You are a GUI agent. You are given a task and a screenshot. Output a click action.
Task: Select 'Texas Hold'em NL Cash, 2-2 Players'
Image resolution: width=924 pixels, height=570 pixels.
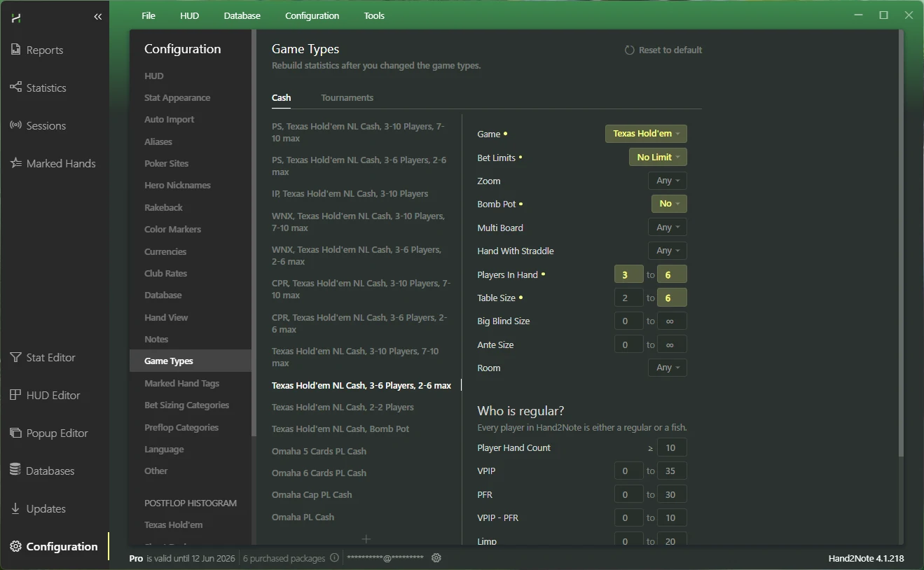click(x=343, y=408)
